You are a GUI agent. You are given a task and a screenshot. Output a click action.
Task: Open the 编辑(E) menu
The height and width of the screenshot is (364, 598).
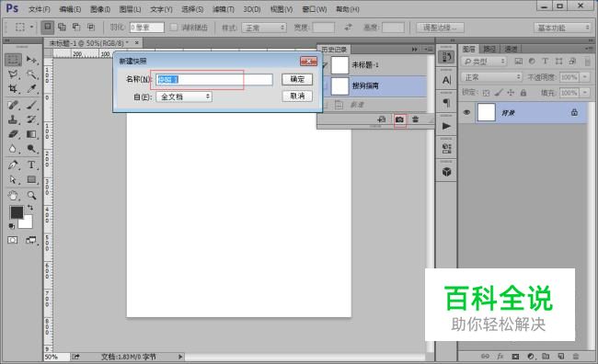pyautogui.click(x=70, y=9)
